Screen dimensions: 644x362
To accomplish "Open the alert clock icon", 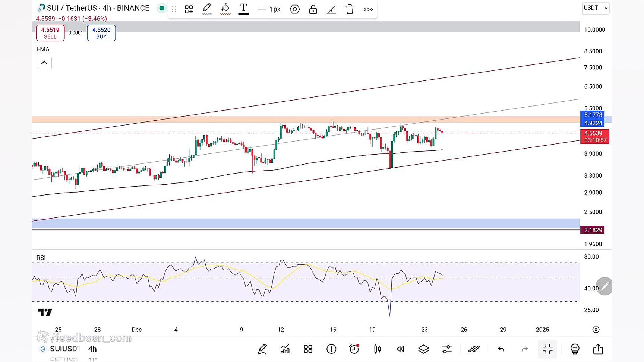I will 354,349.
